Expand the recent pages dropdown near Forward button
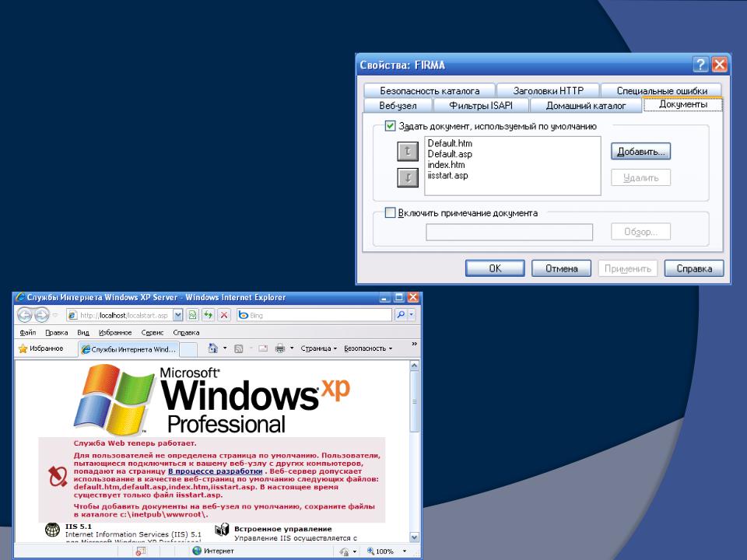Image resolution: width=747 pixels, height=560 pixels. [55, 315]
